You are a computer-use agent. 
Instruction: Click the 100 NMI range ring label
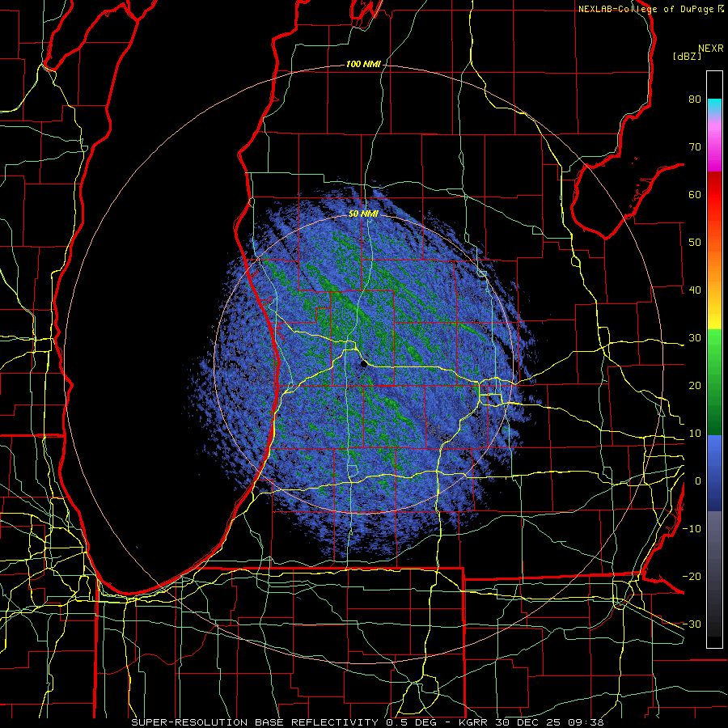362,64
